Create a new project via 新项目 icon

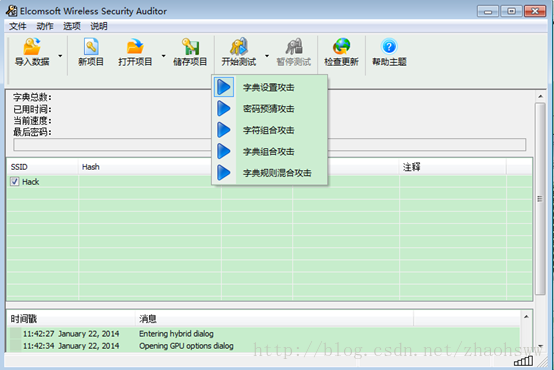[91, 46]
